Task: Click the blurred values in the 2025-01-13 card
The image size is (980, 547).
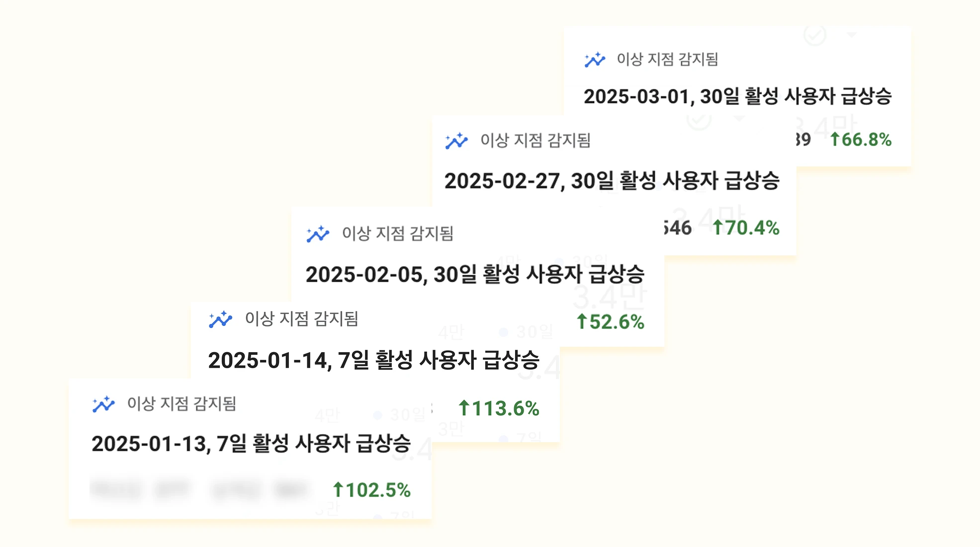Action: (x=200, y=489)
